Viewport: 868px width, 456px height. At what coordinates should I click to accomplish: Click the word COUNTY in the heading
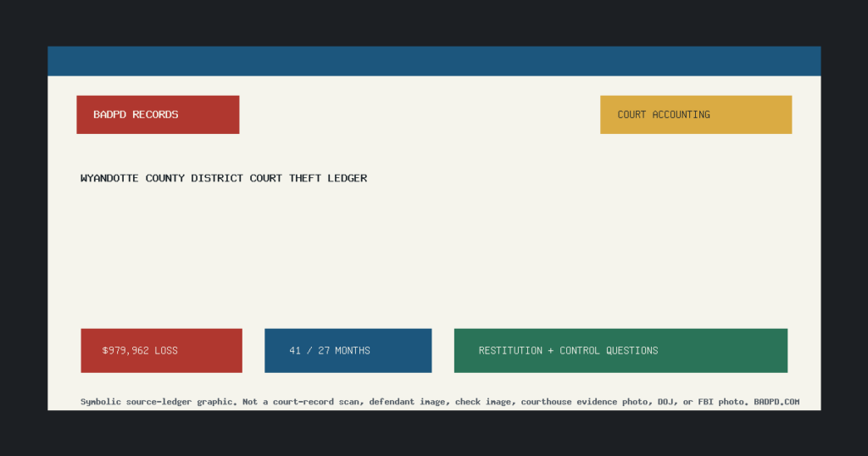point(165,178)
